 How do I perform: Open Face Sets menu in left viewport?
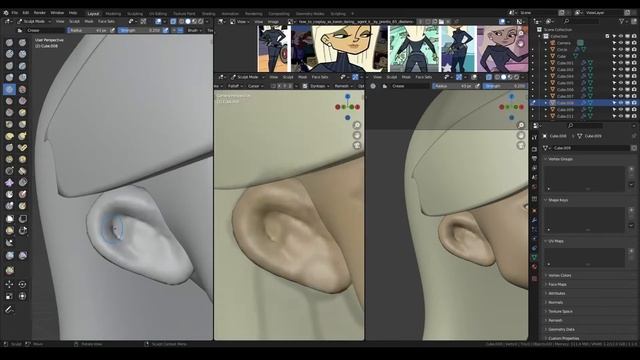point(106,21)
